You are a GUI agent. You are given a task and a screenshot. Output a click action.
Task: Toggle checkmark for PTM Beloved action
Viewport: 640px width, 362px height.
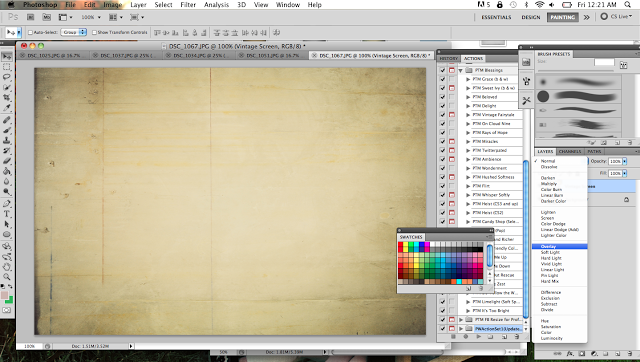443,97
